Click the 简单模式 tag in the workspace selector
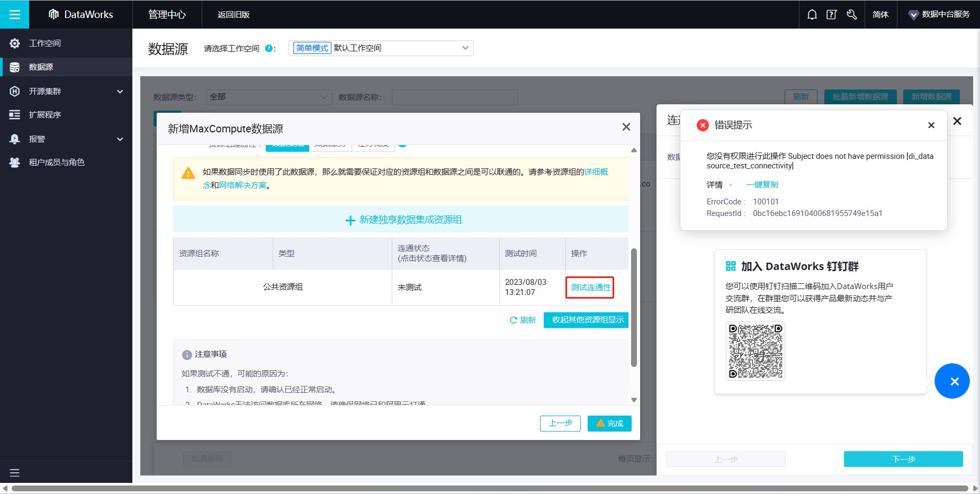Viewport: 980px width, 494px height. 312,48
